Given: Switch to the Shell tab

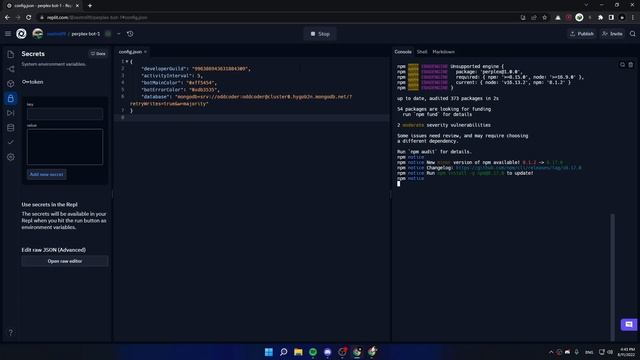Looking at the screenshot, I should (422, 52).
